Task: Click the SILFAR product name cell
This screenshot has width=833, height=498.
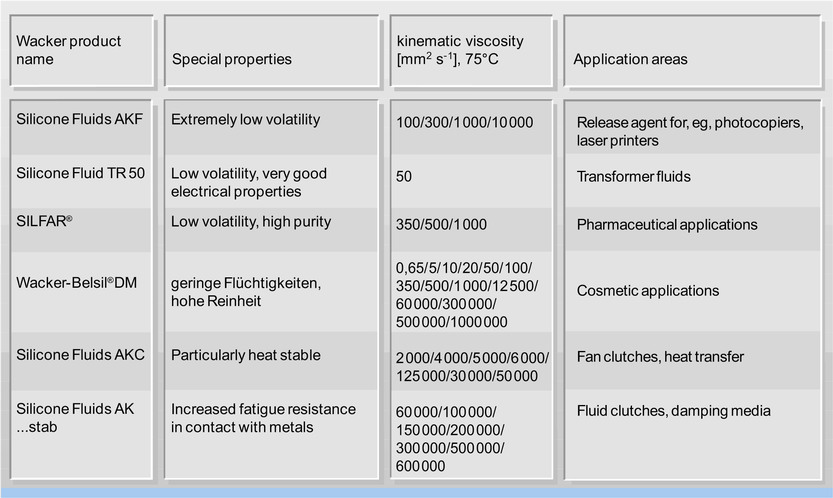Action: point(81,229)
